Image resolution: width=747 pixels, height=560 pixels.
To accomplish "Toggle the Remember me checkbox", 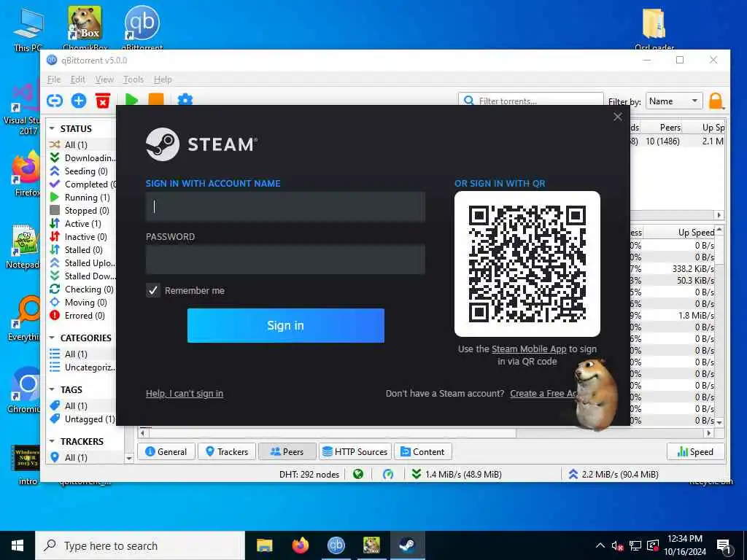I will pos(153,290).
